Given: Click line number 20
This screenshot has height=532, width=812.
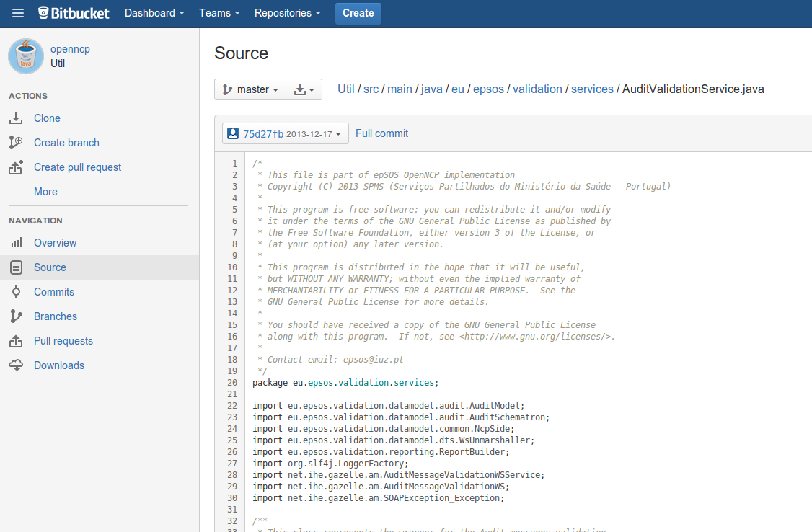Looking at the screenshot, I should [x=232, y=383].
